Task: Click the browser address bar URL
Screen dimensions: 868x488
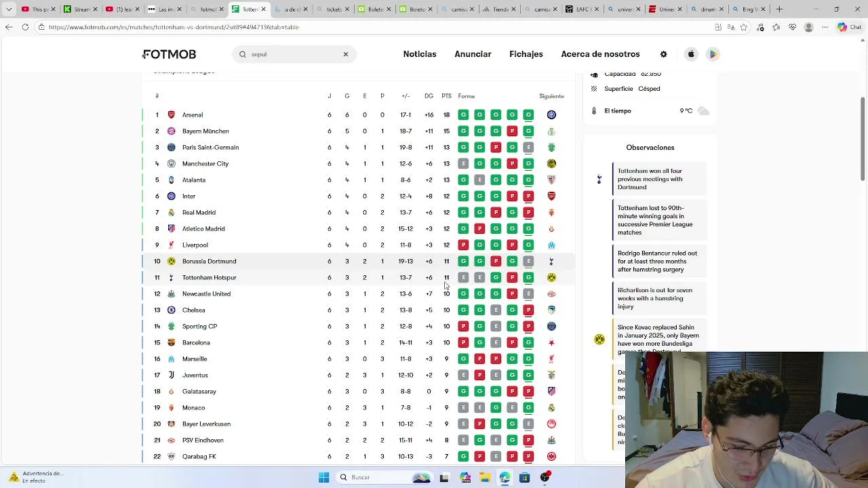Action: point(174,27)
